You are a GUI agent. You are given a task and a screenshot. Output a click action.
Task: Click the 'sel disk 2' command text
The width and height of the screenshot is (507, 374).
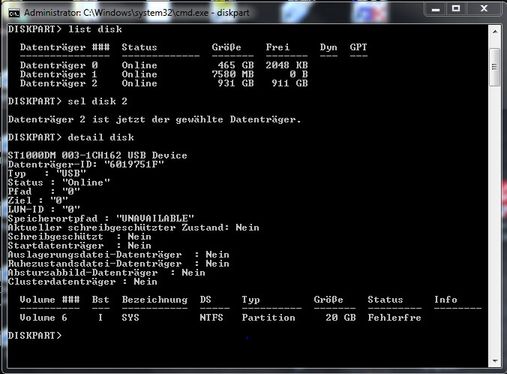(98, 101)
